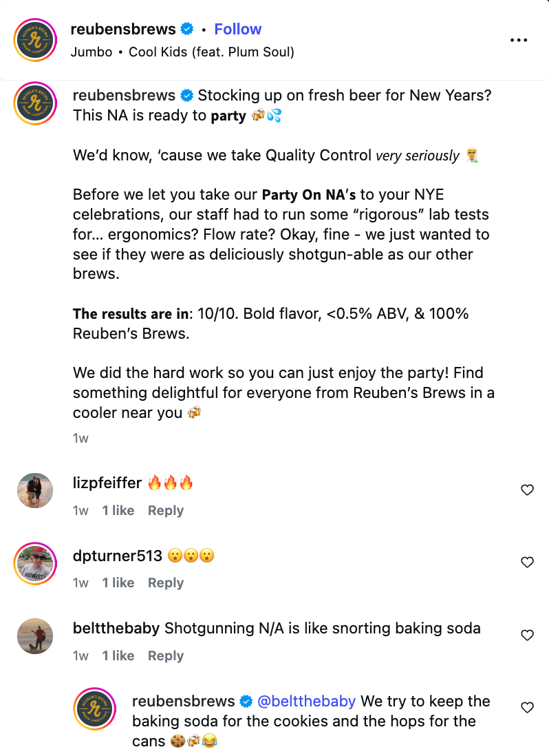The width and height of the screenshot is (549, 756).
Task: Follow the reubensbrews account
Action: (x=237, y=29)
